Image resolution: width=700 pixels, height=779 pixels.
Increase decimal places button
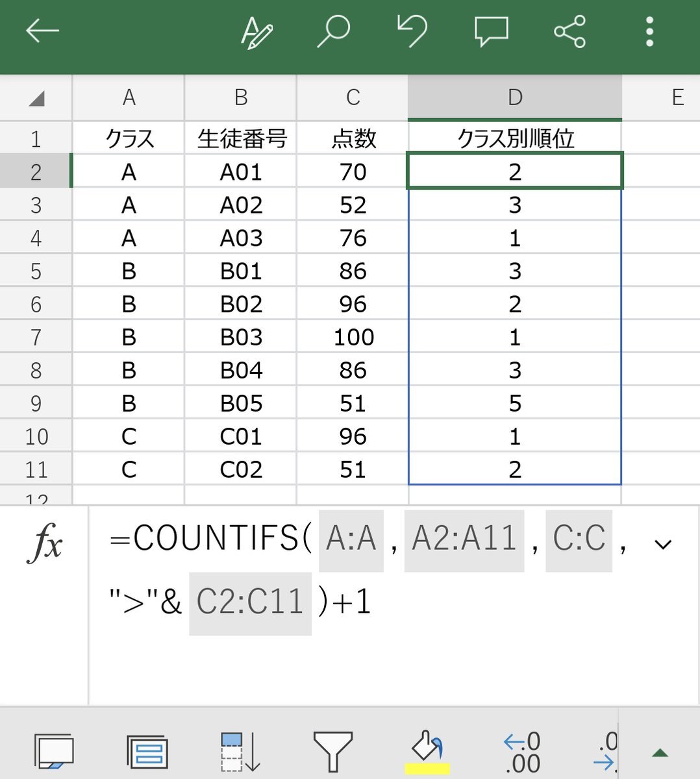(521, 752)
